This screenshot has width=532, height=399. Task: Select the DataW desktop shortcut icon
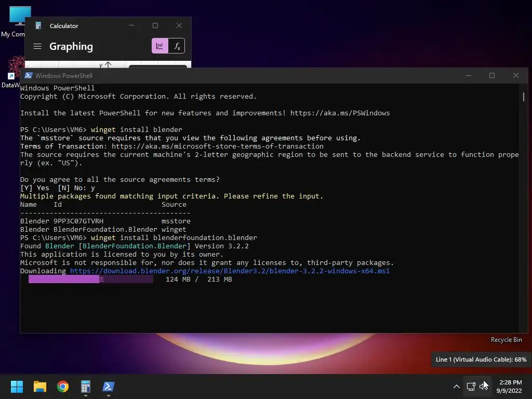point(13,72)
